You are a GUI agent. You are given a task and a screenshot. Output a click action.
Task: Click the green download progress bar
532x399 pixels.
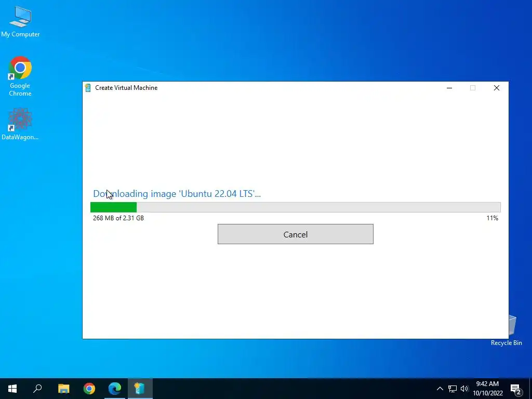[295, 207]
